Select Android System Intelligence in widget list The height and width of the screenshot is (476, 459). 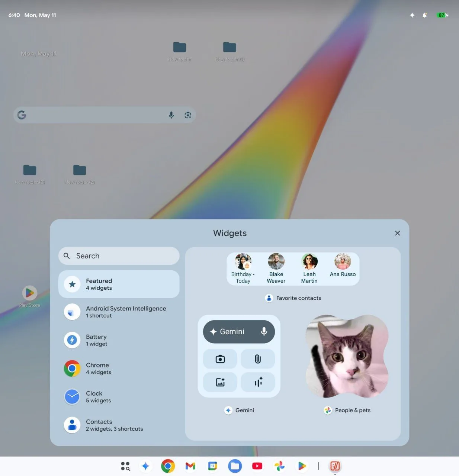(x=119, y=312)
